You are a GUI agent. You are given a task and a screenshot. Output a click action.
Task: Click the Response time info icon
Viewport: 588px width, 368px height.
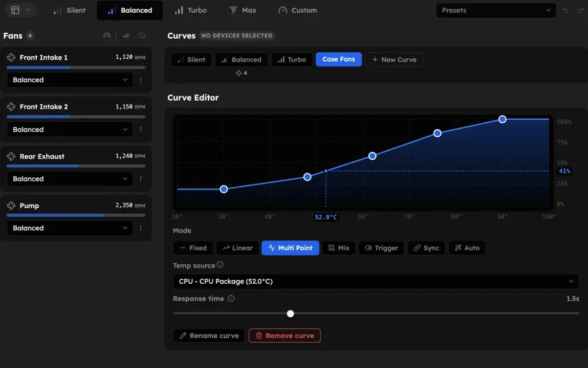pos(231,298)
